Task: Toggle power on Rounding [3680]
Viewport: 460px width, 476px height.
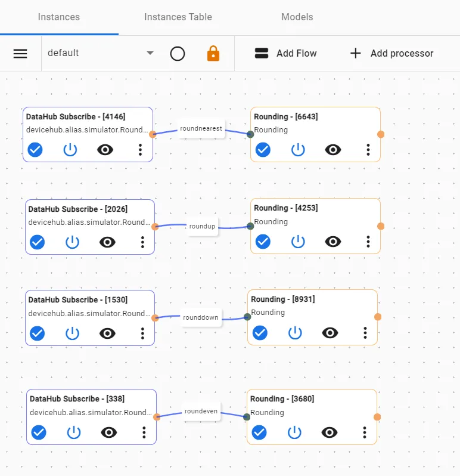Action: point(294,432)
